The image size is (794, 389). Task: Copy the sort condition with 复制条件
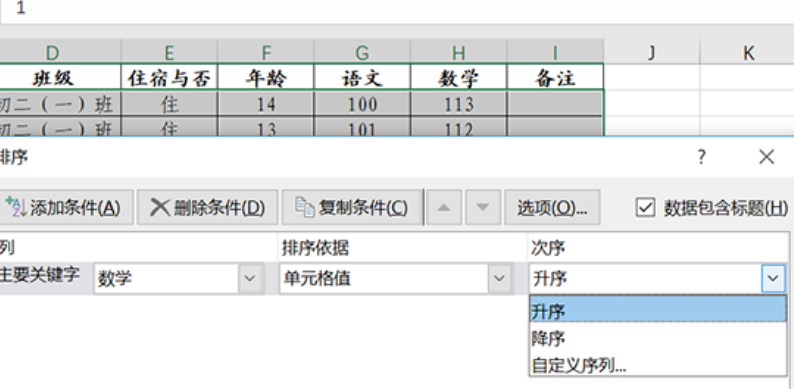click(351, 207)
